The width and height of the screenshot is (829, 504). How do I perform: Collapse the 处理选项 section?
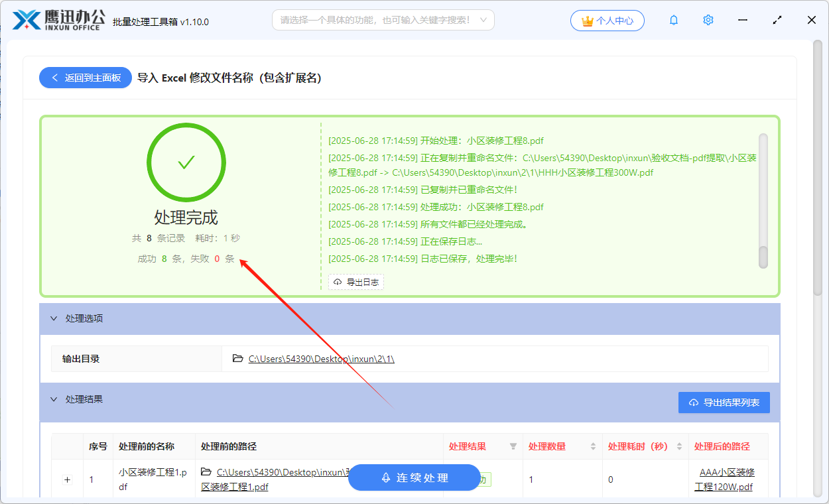pyautogui.click(x=54, y=318)
